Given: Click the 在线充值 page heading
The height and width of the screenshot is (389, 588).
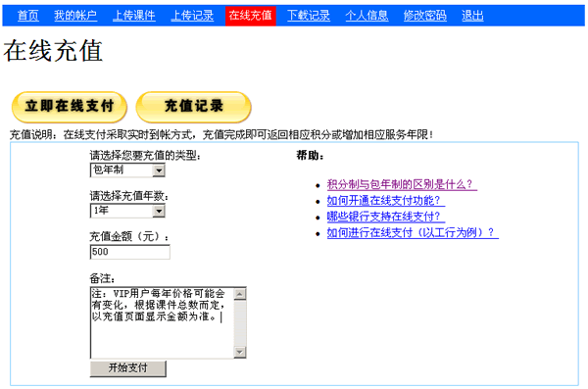Looking at the screenshot, I should click(53, 51).
